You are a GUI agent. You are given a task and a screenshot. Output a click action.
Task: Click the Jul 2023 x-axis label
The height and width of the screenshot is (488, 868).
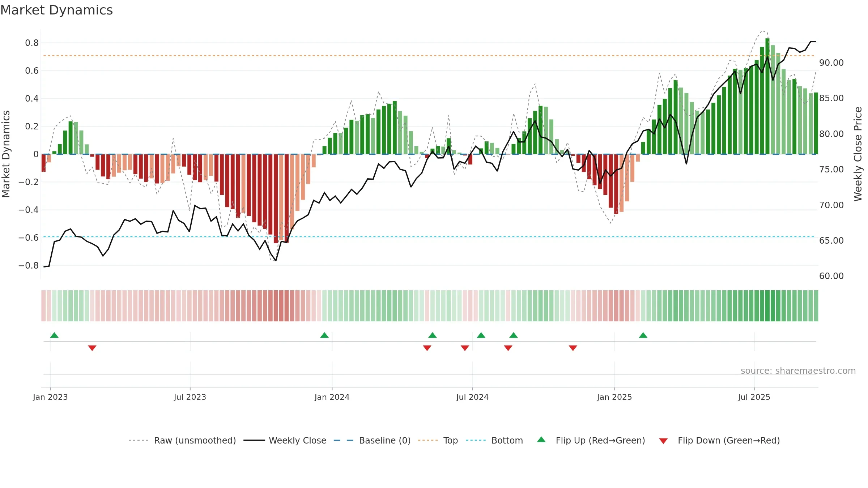click(190, 397)
